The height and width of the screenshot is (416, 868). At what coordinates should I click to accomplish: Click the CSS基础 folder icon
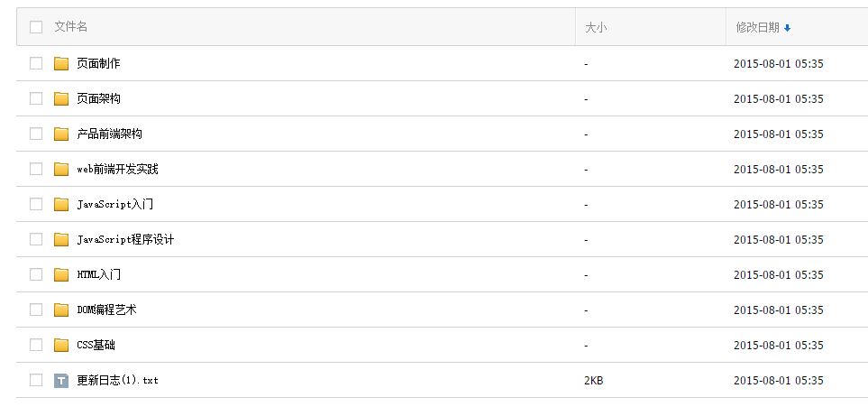(x=61, y=345)
